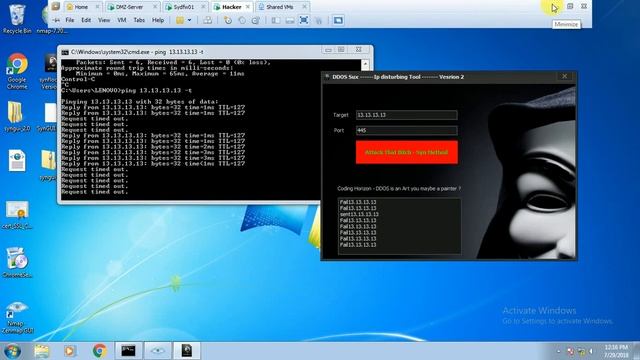640x360 pixels.
Task: Close the DDOS Sux tool window
Action: point(565,76)
